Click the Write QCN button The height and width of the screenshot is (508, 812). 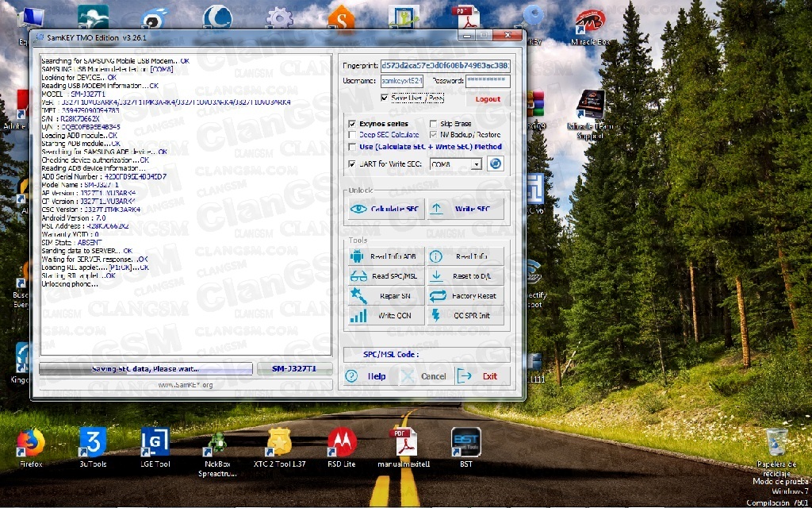[x=386, y=316]
